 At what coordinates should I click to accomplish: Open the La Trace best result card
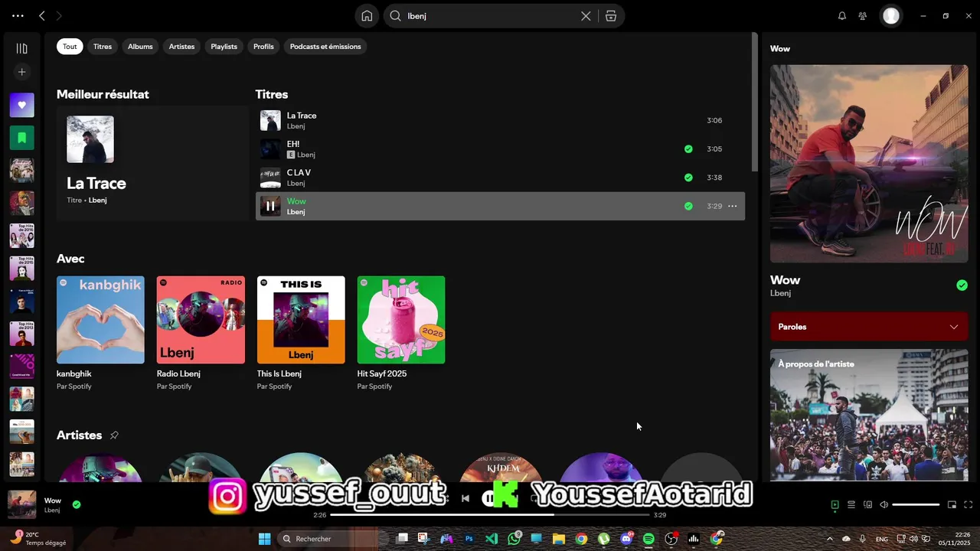[152, 163]
